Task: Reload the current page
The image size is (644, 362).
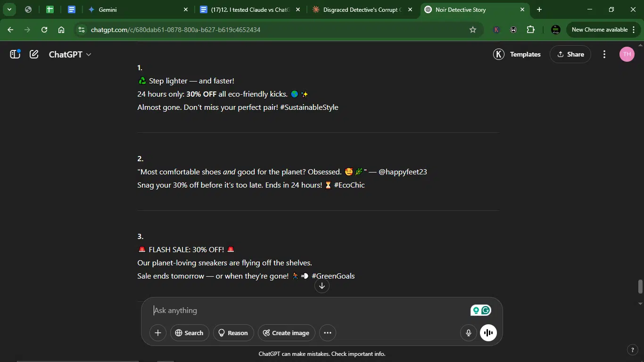Action: [x=44, y=30]
